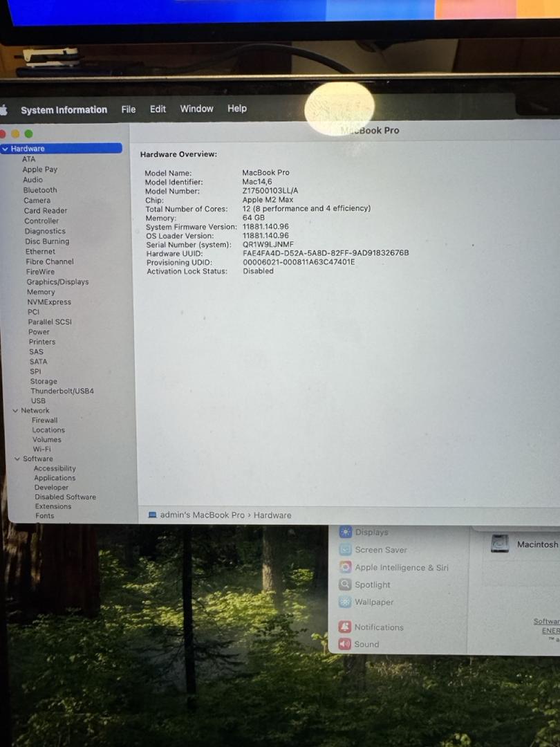Click the Macintosh HD drive icon
Screen dimensions: 560x747
coord(500,544)
